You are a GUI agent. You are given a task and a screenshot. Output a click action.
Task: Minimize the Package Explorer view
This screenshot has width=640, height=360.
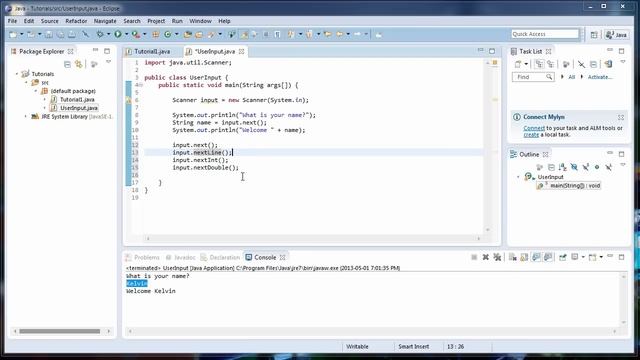(95, 51)
